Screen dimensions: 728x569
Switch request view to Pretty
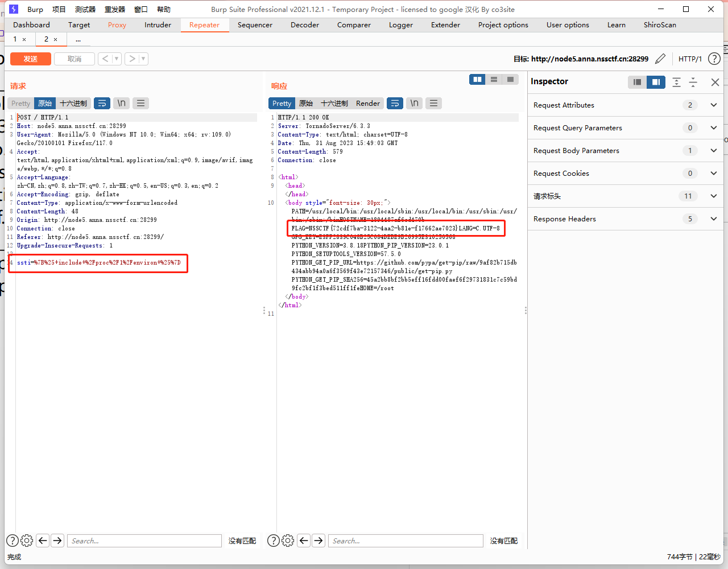[x=20, y=103]
